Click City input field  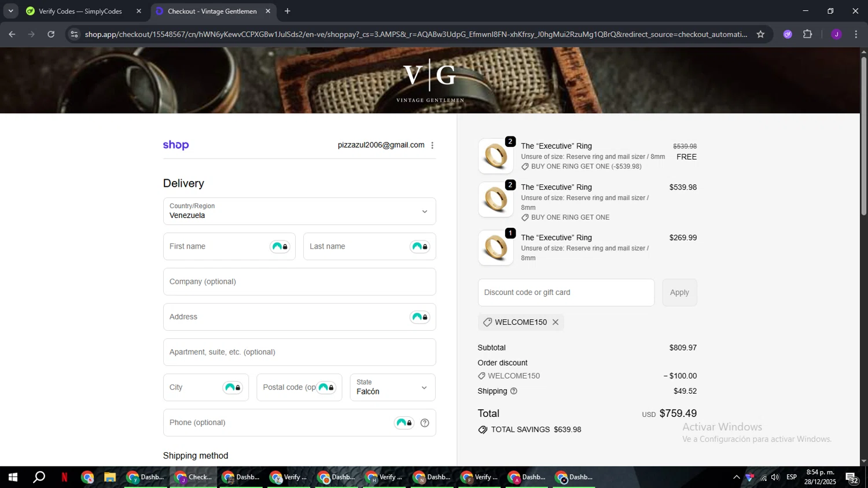click(205, 387)
